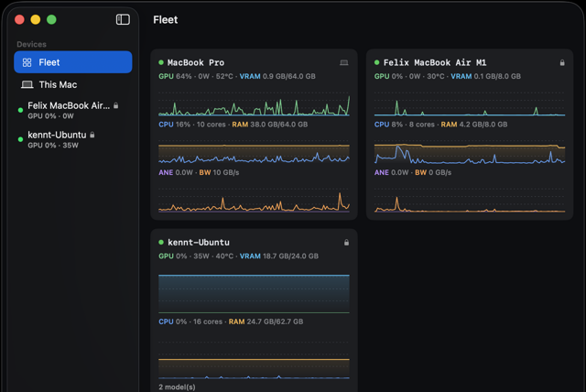Click 'RAM 38.0 GB/64.0 GB' text
This screenshot has height=392, width=586.
pos(270,125)
